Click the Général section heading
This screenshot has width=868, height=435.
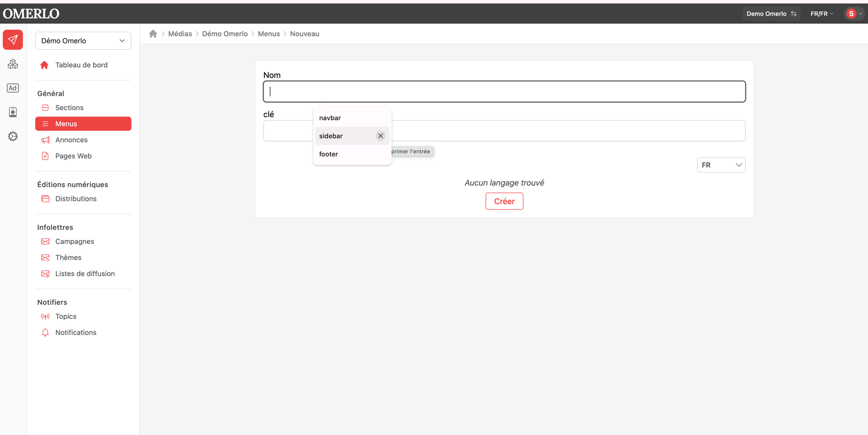tap(51, 94)
